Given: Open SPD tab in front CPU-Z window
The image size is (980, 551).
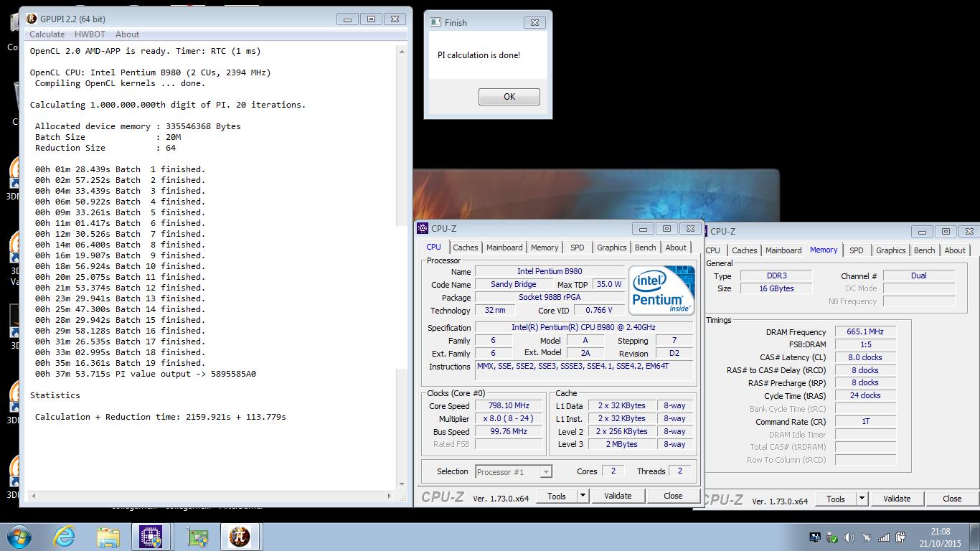Looking at the screenshot, I should point(577,248).
